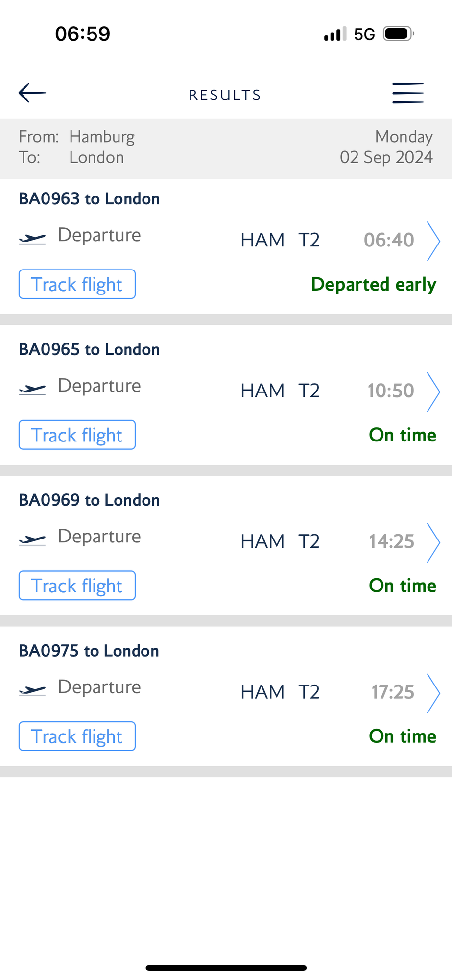Expand BA0965 details chevron
452x980 pixels.
(433, 392)
